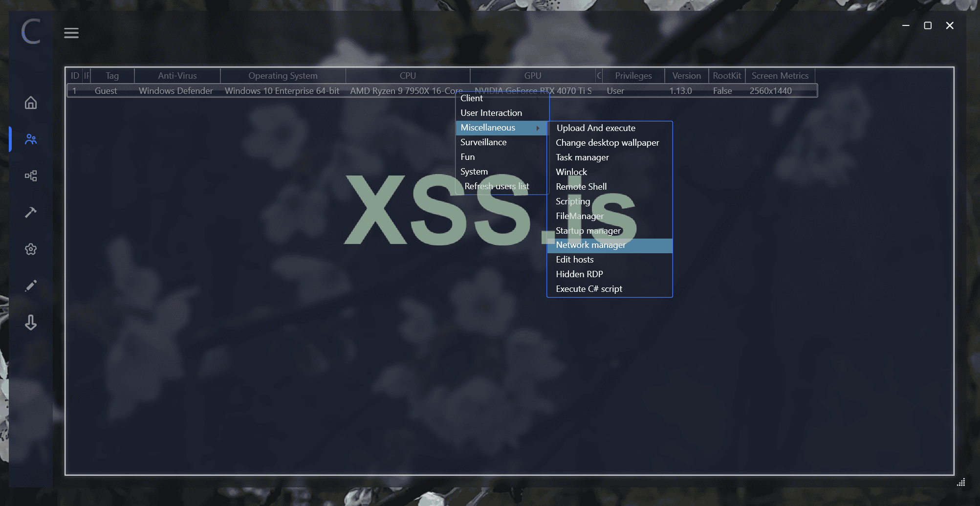Open the Fun menu entry

click(502, 157)
